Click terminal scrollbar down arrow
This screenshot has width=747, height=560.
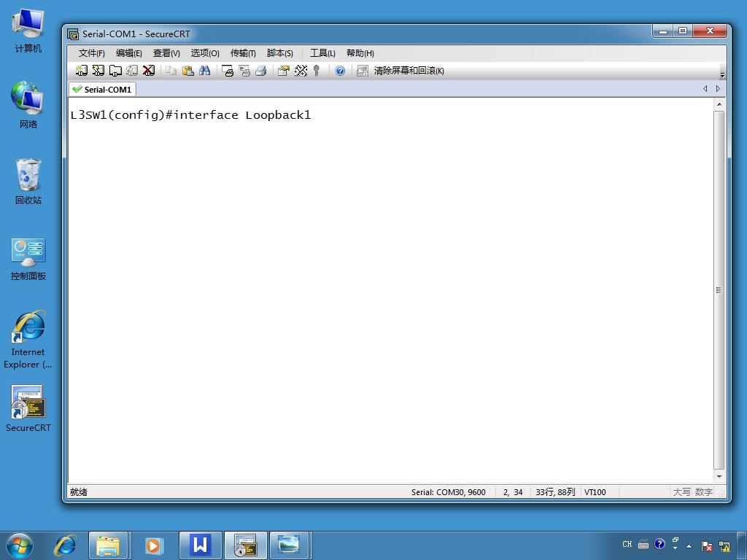[719, 476]
